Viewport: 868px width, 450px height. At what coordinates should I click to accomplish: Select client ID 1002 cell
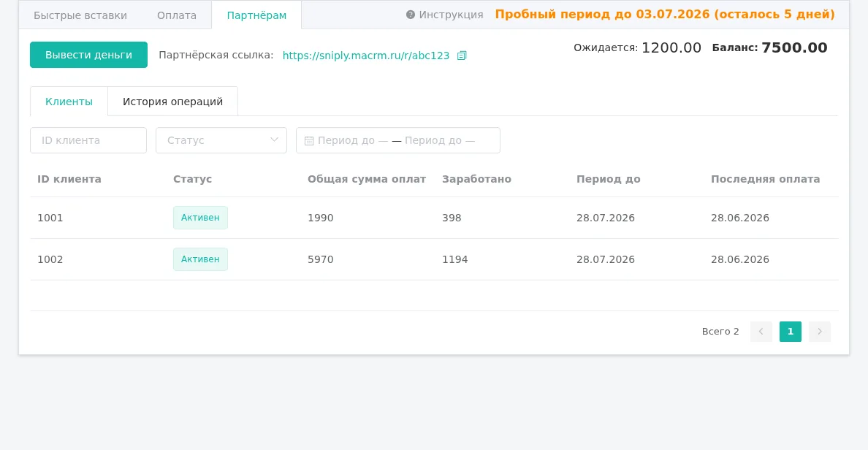click(x=50, y=259)
